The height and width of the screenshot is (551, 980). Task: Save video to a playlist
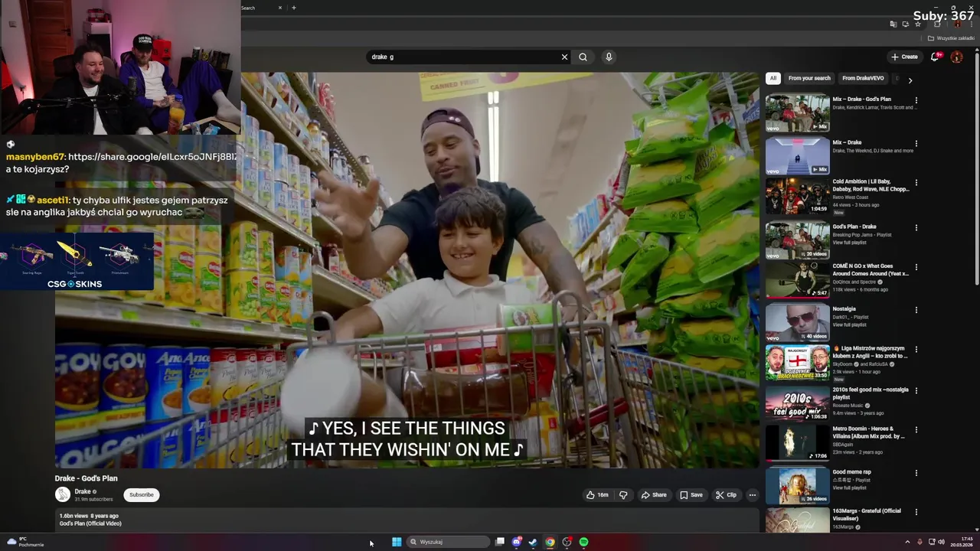(691, 495)
